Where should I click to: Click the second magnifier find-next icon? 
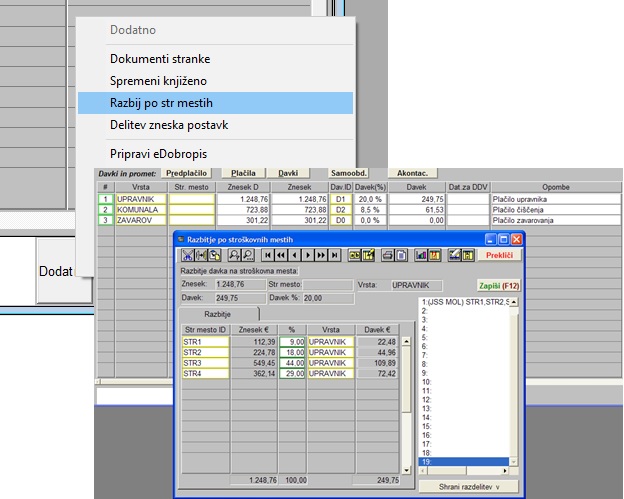248,255
